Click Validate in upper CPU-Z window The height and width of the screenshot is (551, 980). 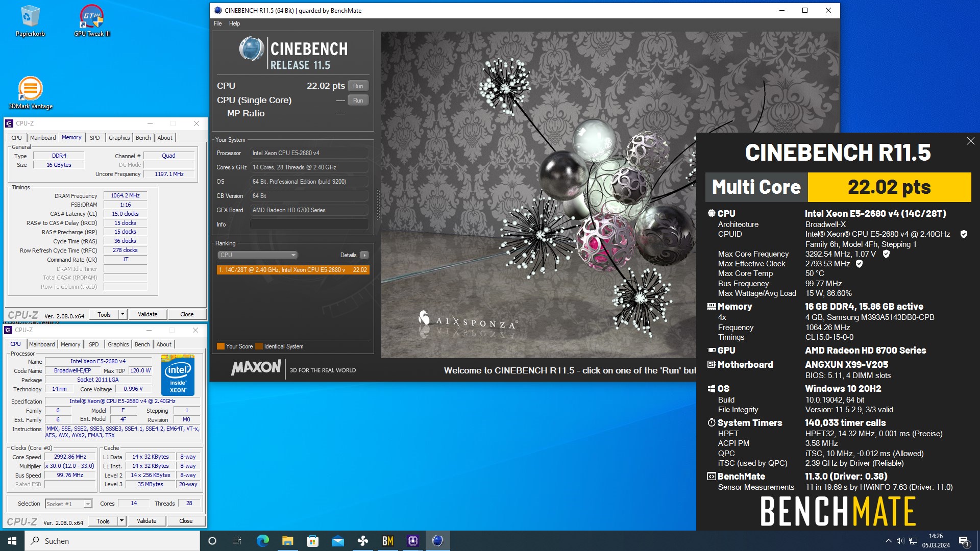click(148, 314)
